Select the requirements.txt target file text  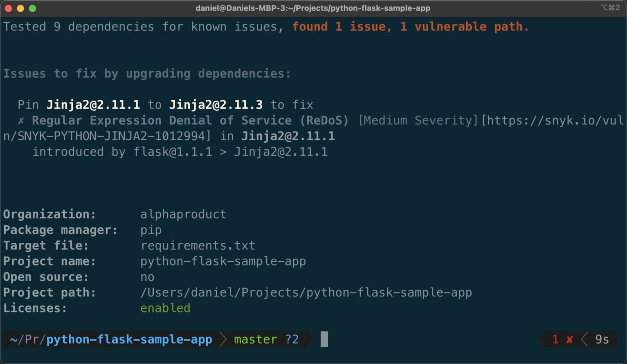pos(198,245)
